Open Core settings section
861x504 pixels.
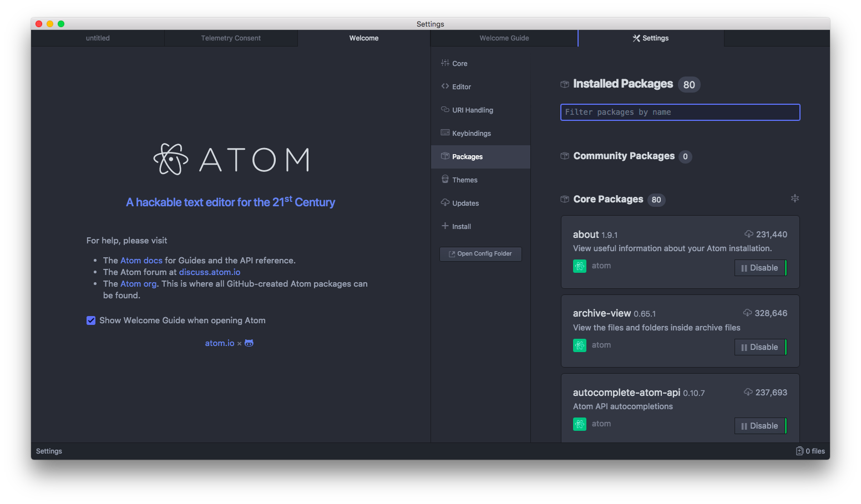point(480,63)
